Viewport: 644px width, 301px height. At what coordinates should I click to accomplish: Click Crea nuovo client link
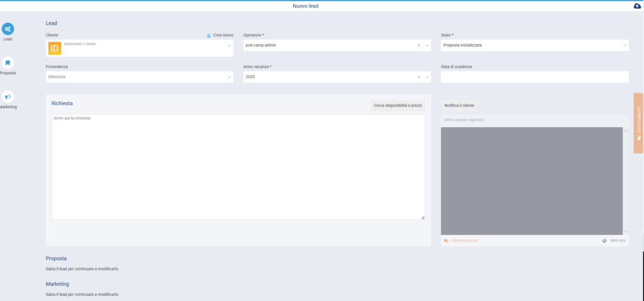point(220,35)
